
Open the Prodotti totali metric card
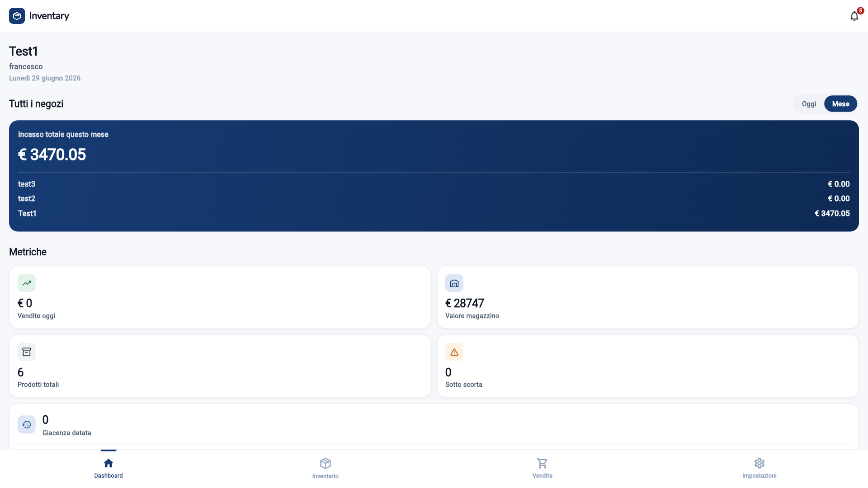click(220, 366)
